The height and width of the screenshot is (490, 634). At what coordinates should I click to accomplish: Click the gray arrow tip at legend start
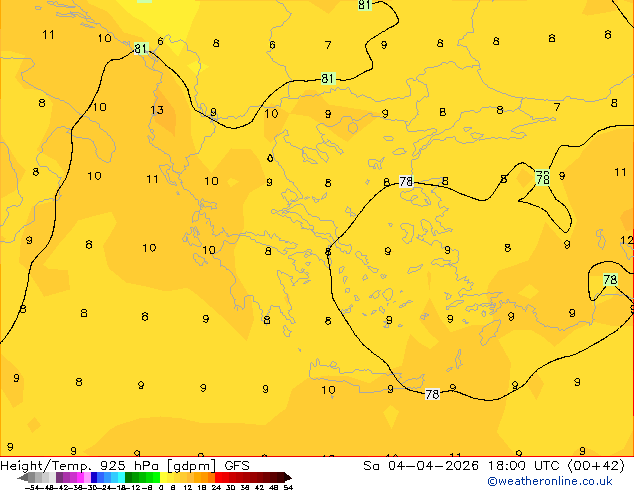tap(23, 477)
